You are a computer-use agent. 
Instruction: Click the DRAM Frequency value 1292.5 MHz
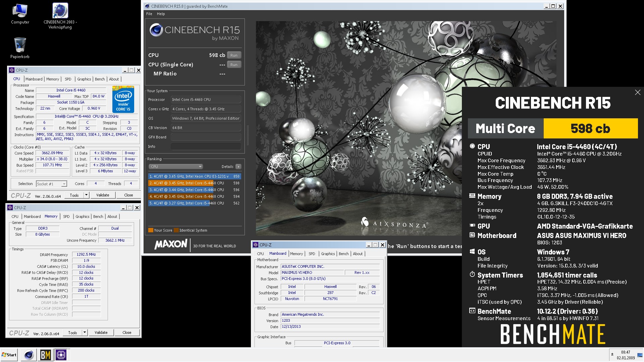click(x=86, y=254)
